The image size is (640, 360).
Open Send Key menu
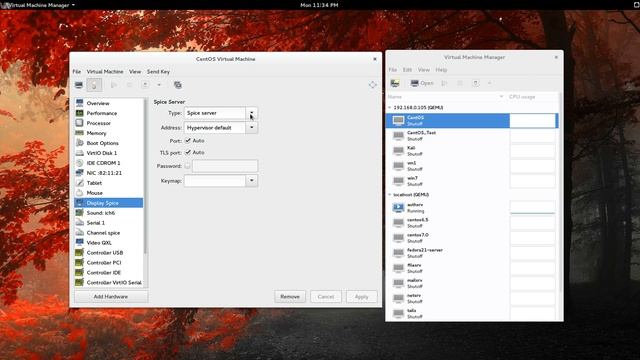[x=158, y=71]
